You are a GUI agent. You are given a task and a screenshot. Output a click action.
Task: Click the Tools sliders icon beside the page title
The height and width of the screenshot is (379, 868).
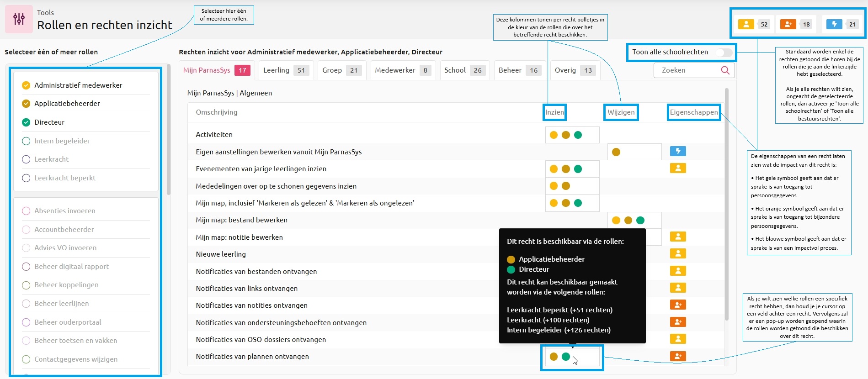pos(19,19)
